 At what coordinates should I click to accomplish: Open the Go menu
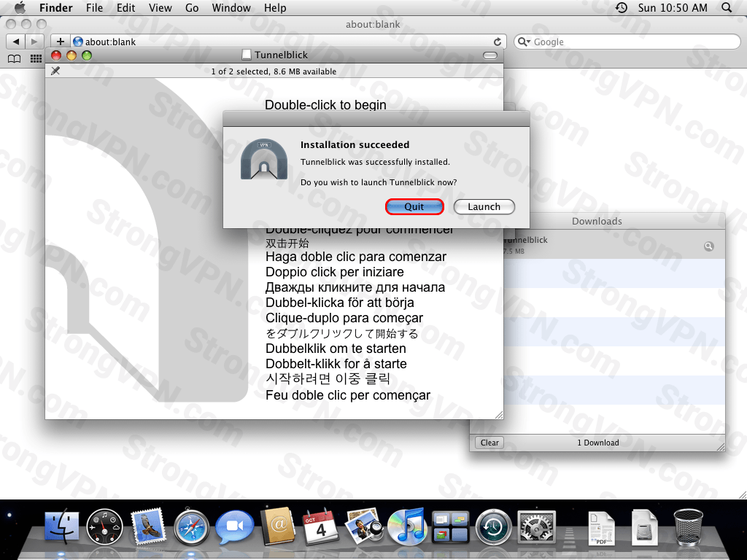point(192,7)
